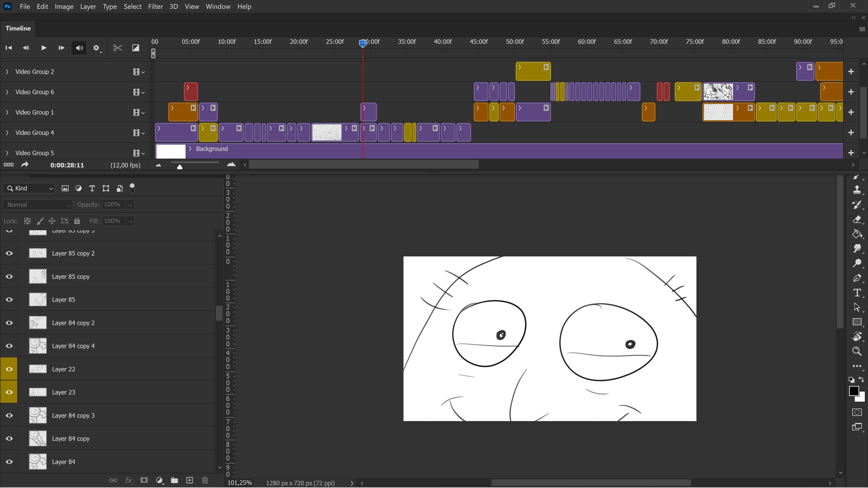
Task: Create a new layer group folder
Action: click(174, 480)
